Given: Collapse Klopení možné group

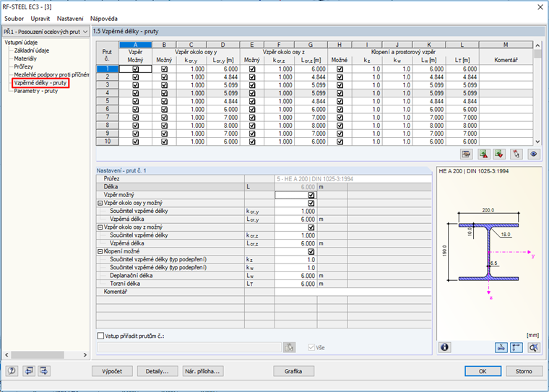Looking at the screenshot, I should [100, 251].
